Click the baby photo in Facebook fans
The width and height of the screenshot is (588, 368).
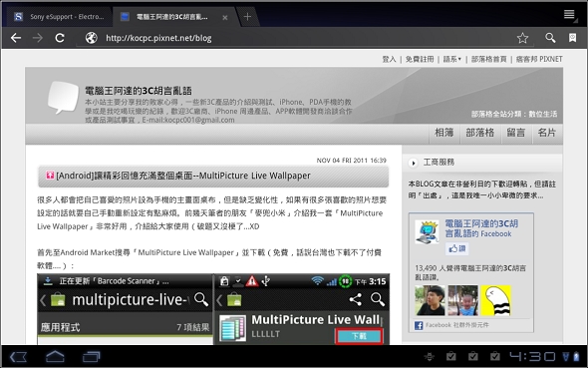coord(462,300)
